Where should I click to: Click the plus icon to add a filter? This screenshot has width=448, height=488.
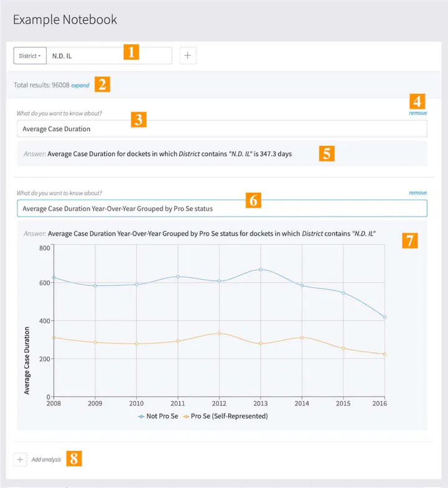pos(188,55)
